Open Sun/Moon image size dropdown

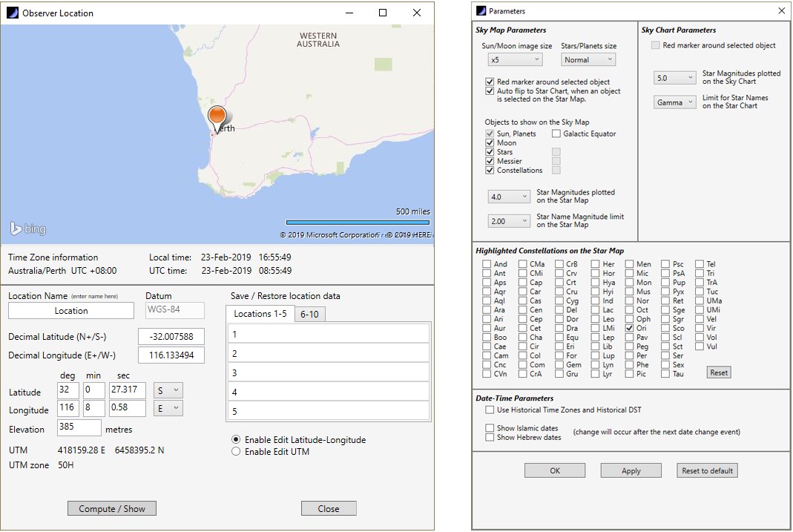point(515,59)
